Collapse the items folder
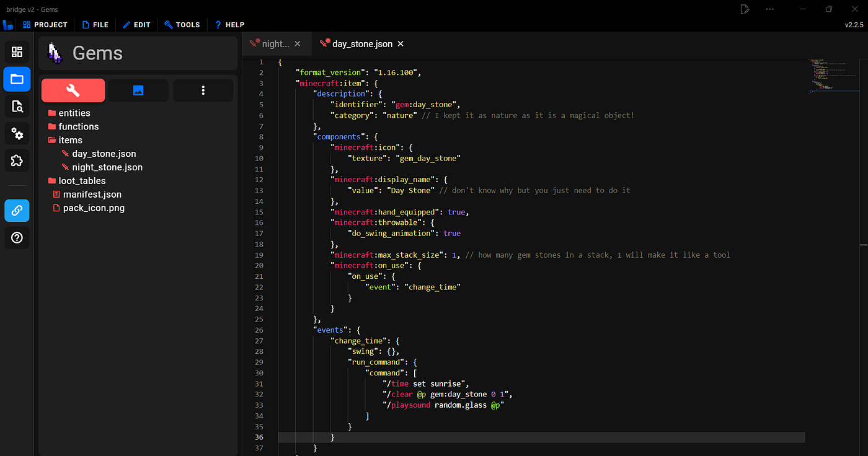 click(70, 140)
